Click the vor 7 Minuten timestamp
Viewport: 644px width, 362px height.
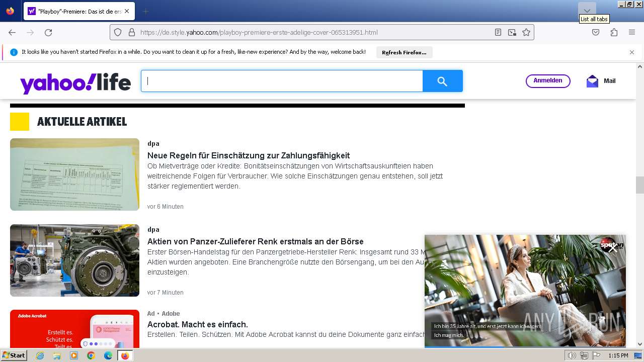click(166, 293)
